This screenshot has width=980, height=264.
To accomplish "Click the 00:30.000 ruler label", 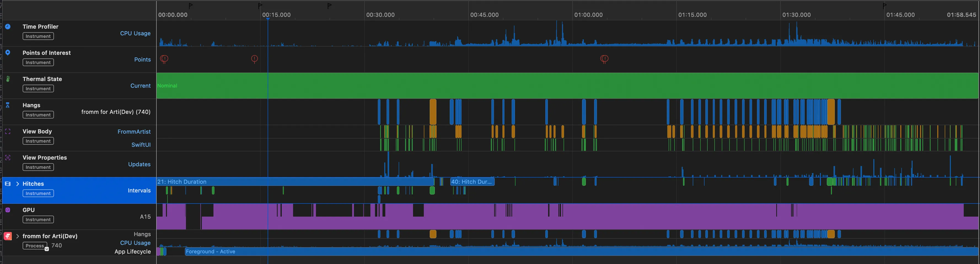I will [380, 15].
